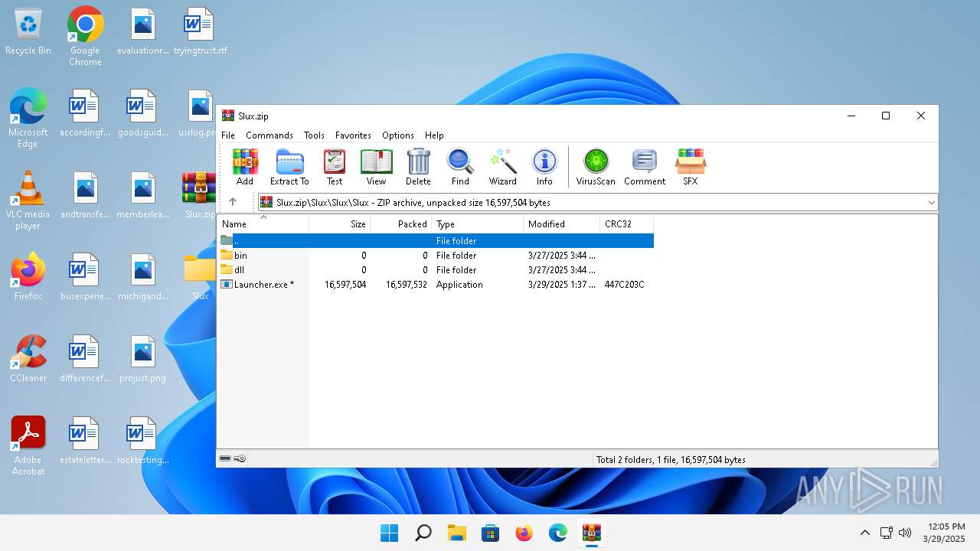Sort by the Modified column header
Viewport: 980px width, 551px height.
562,224
